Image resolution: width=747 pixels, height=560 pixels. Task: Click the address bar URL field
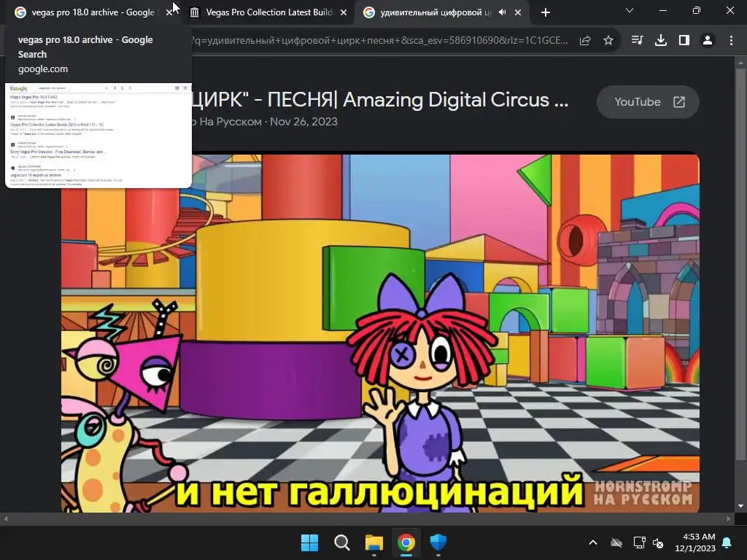coord(379,41)
